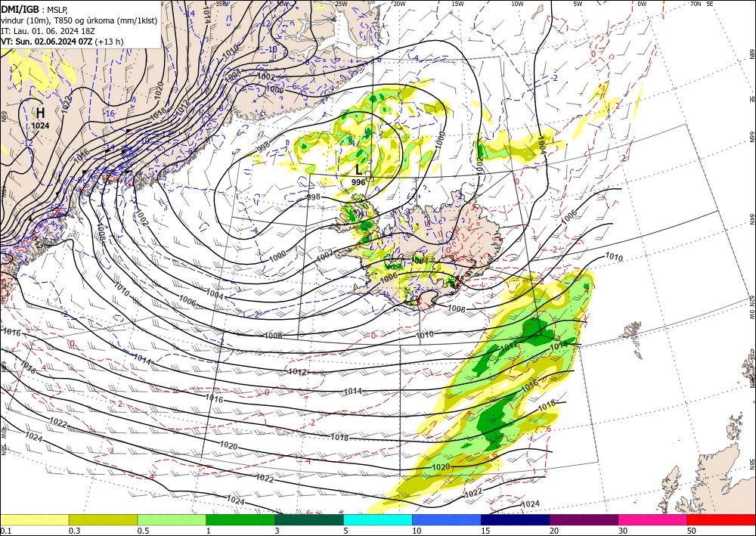The height and width of the screenshot is (536, 756).
Task: Click the 'IT: Lau. 01. 06. 2024 18Z' line
Action: [x=48, y=31]
